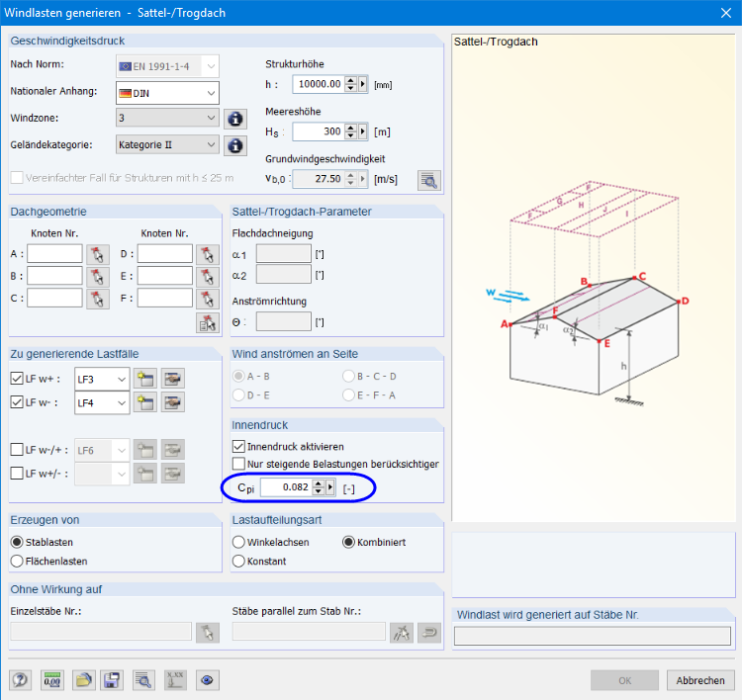Choose Kombiniert load distribution
Screen dimensions: 742x700
pyautogui.click(x=349, y=542)
